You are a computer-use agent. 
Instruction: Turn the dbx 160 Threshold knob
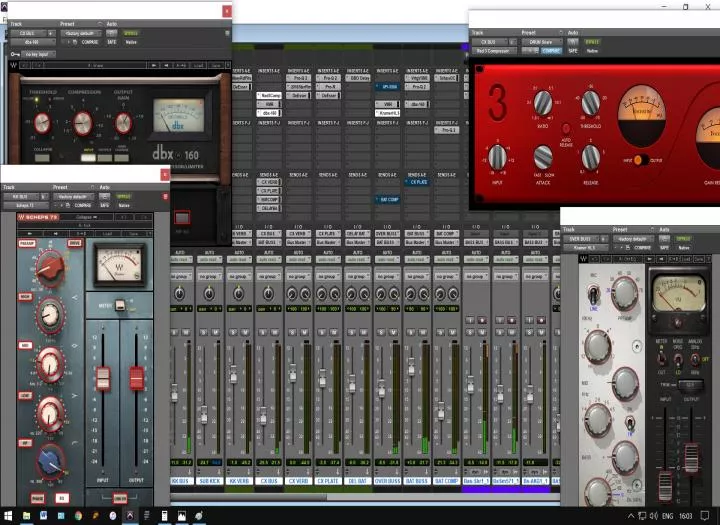(42, 124)
